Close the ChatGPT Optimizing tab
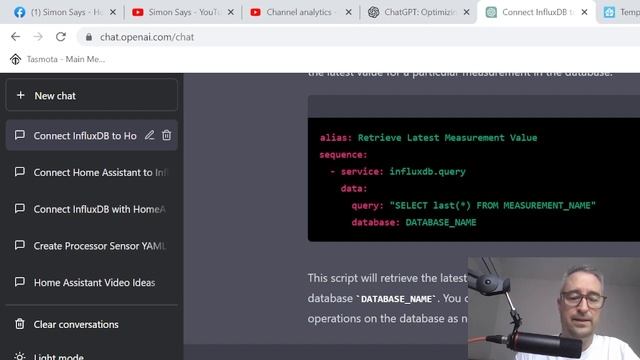Image resolution: width=640 pixels, height=360 pixels. point(466,12)
